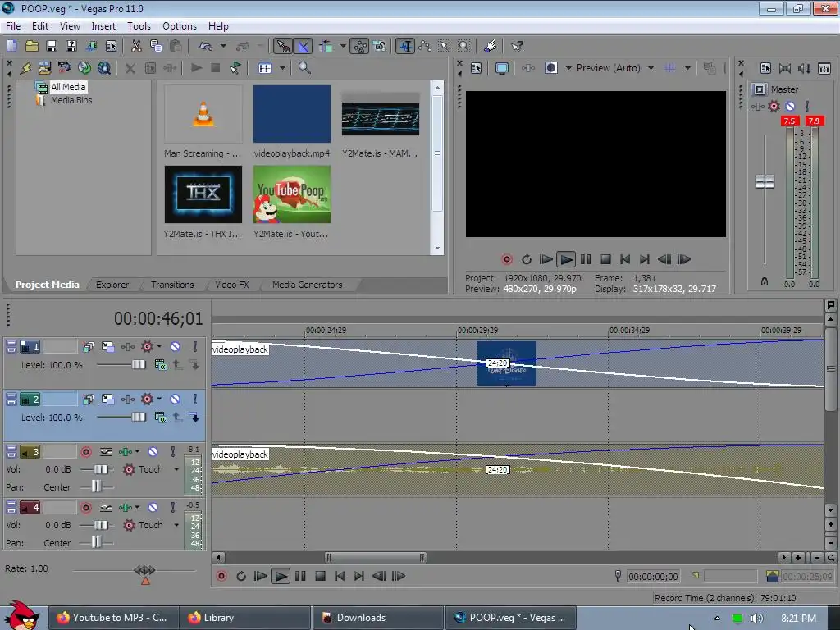
Task: Open Auto ripple dropdown arrow
Action: coord(343,46)
